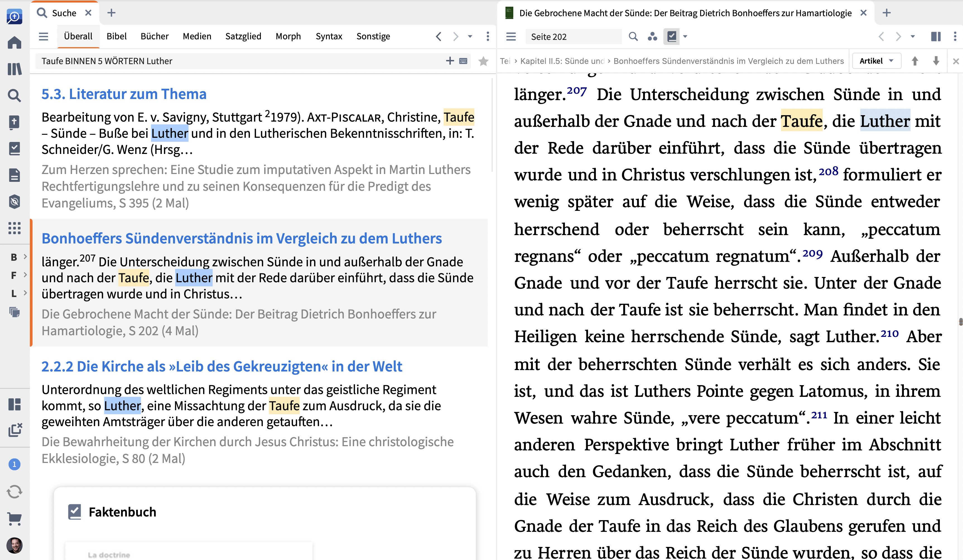The width and height of the screenshot is (963, 560).
Task: Open result '2.2.2 Die Kirche als »Leib des Gekreuzigten«'
Action: click(x=222, y=366)
